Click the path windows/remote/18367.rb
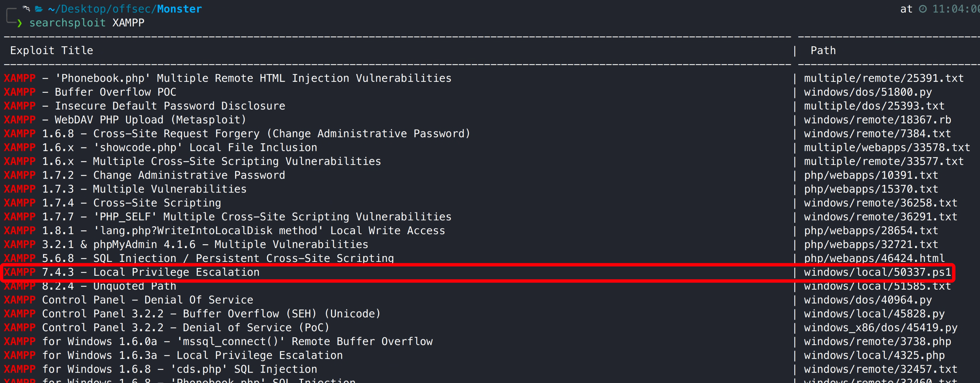Screen dimensions: 980x383 coord(877,120)
